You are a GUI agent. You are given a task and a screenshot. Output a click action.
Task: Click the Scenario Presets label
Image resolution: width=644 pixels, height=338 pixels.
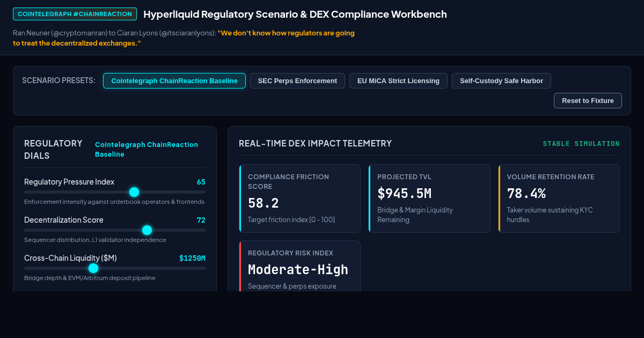click(x=58, y=80)
